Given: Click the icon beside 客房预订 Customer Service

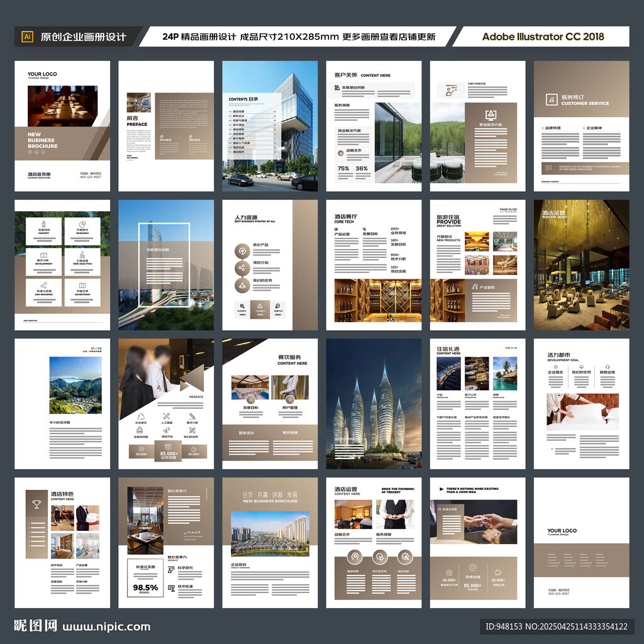Looking at the screenshot, I should 552,100.
